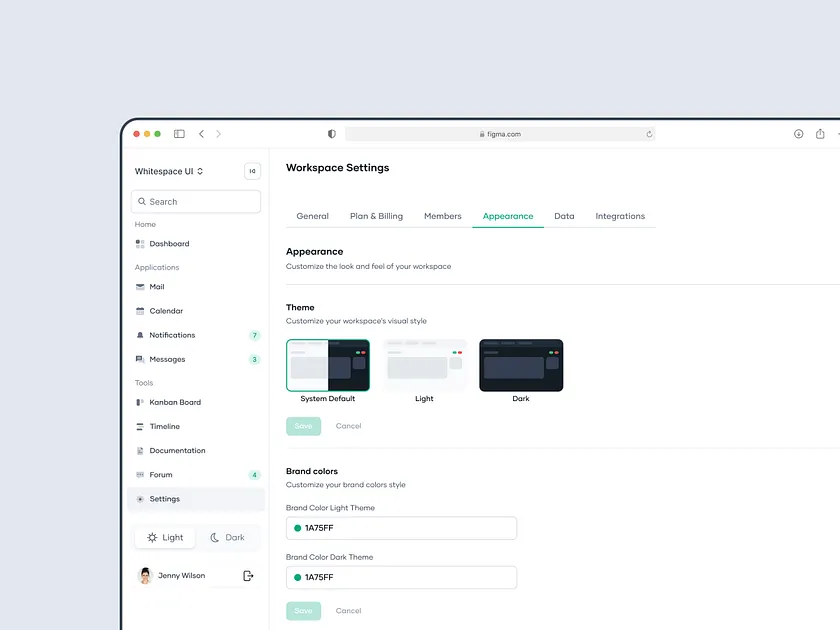Toggle the browser sidebar icon

pyautogui.click(x=179, y=134)
